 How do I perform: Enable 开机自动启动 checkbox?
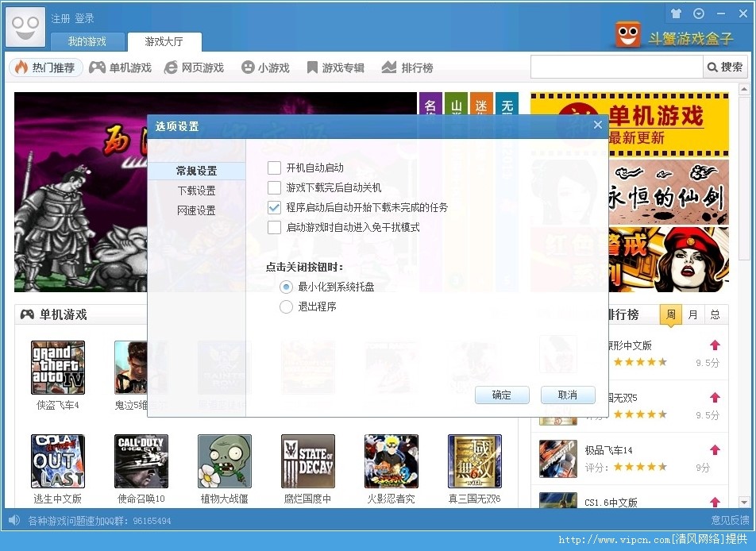coord(274,168)
